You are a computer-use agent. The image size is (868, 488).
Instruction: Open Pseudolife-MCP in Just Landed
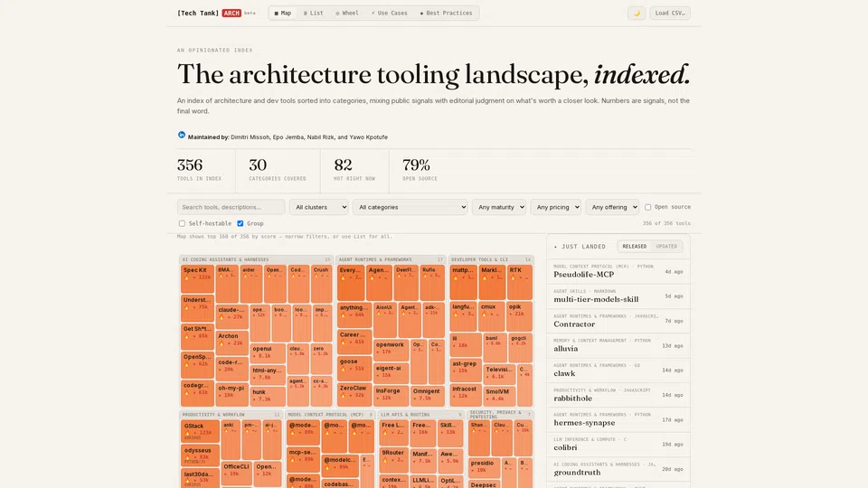point(618,271)
